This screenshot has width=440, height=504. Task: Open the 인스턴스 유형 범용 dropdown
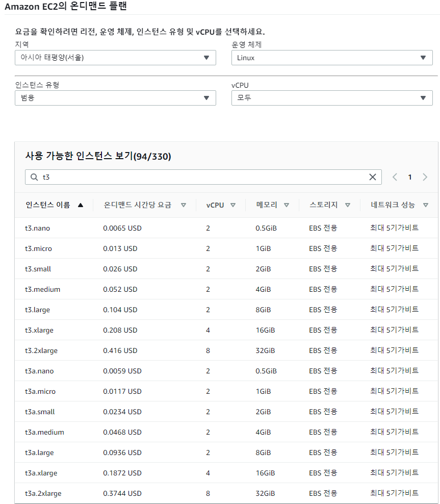115,98
